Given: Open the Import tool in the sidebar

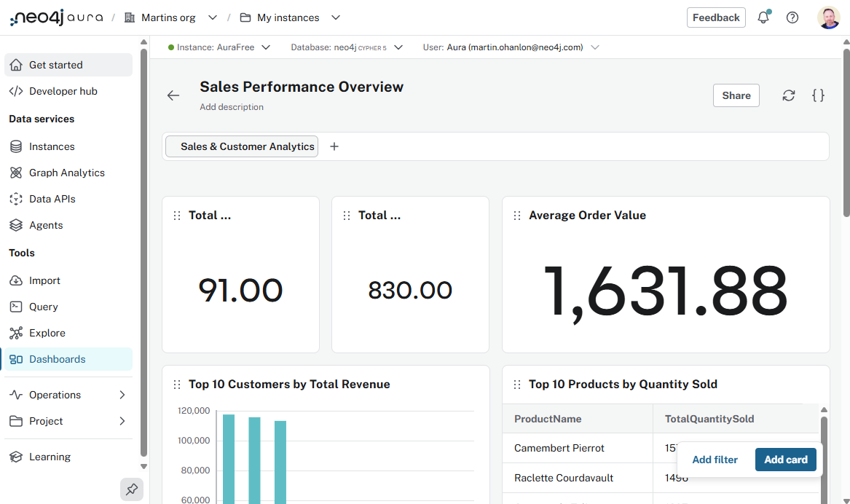Looking at the screenshot, I should pyautogui.click(x=44, y=280).
